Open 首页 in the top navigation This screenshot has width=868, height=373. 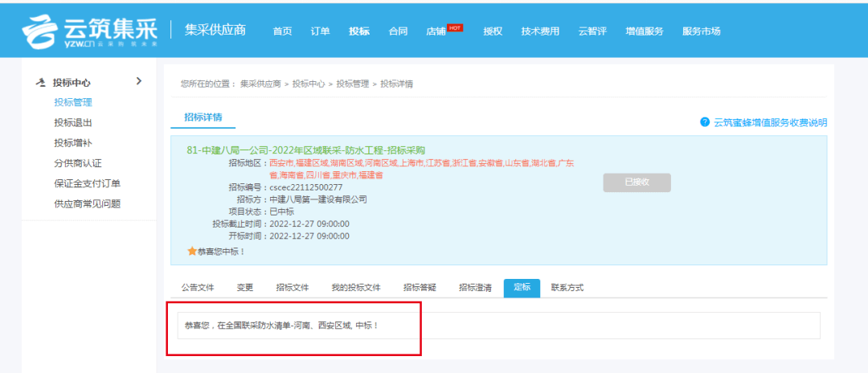(282, 31)
